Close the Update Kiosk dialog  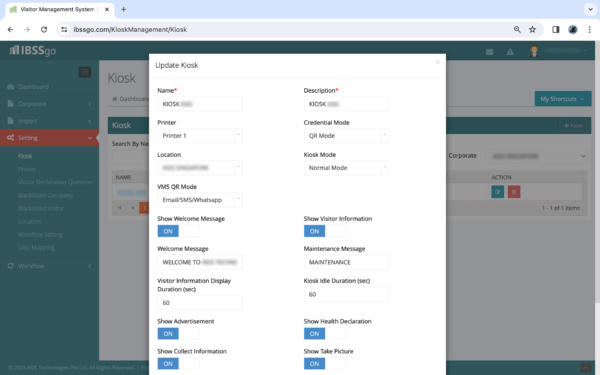click(x=438, y=62)
